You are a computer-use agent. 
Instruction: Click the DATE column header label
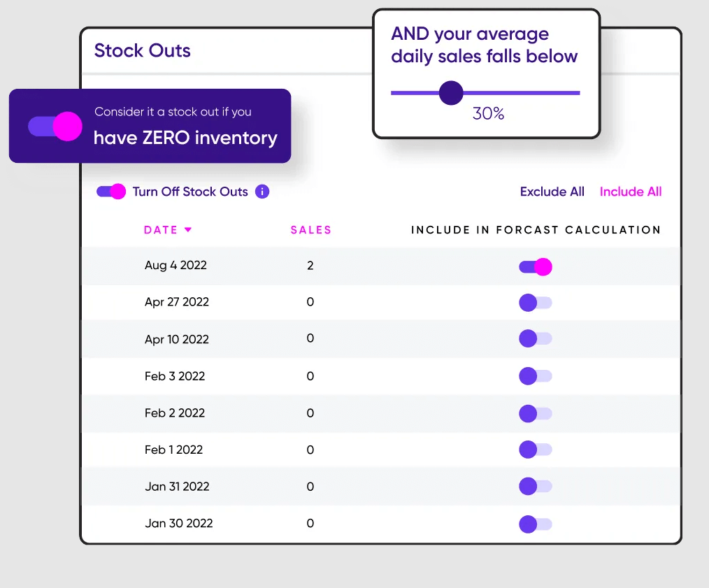click(x=161, y=230)
